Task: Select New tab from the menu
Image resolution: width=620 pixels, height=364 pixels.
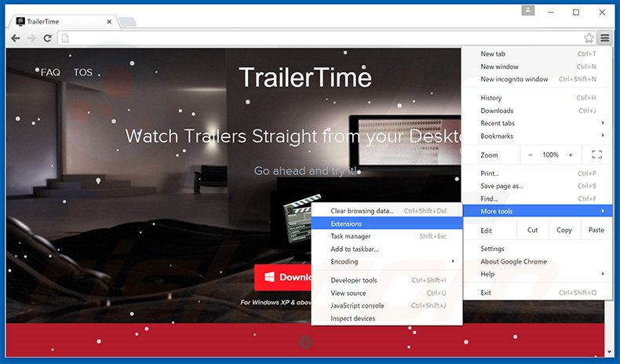Action: 537,54
